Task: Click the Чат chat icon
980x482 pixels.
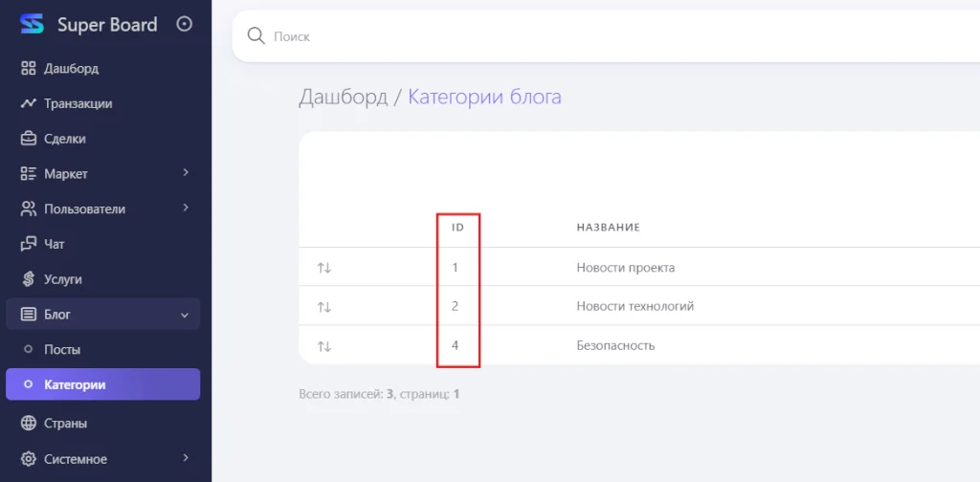Action: (29, 244)
